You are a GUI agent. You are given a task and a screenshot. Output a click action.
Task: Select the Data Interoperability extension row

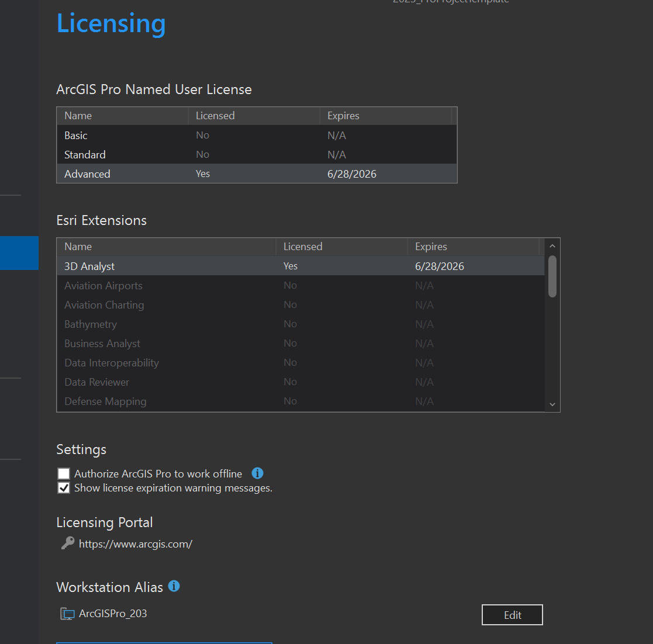point(300,363)
